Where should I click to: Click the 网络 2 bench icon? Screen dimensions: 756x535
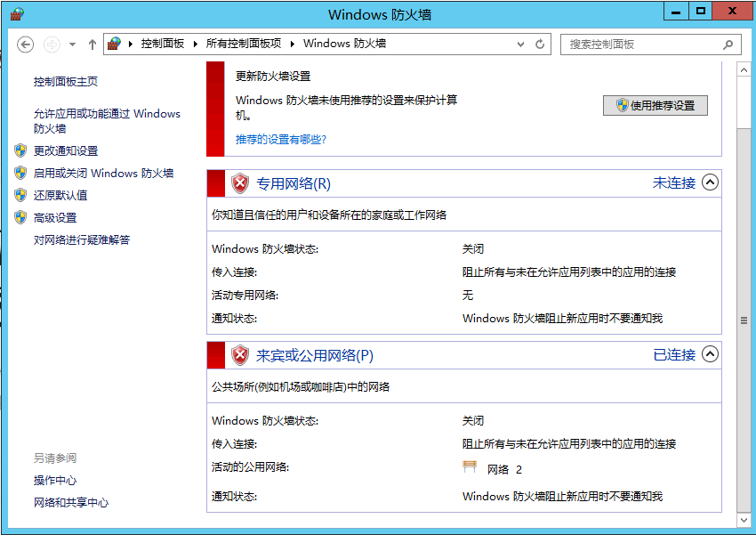[x=470, y=467]
